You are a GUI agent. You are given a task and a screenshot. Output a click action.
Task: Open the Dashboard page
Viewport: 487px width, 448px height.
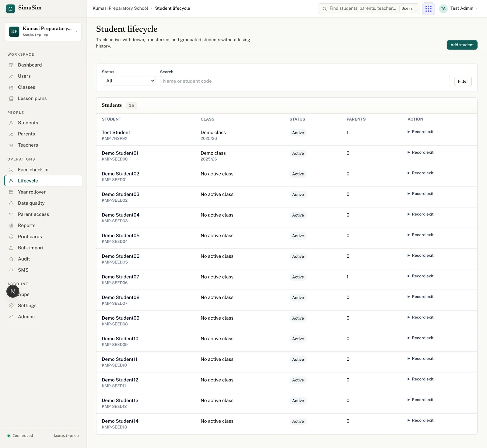pos(43,65)
